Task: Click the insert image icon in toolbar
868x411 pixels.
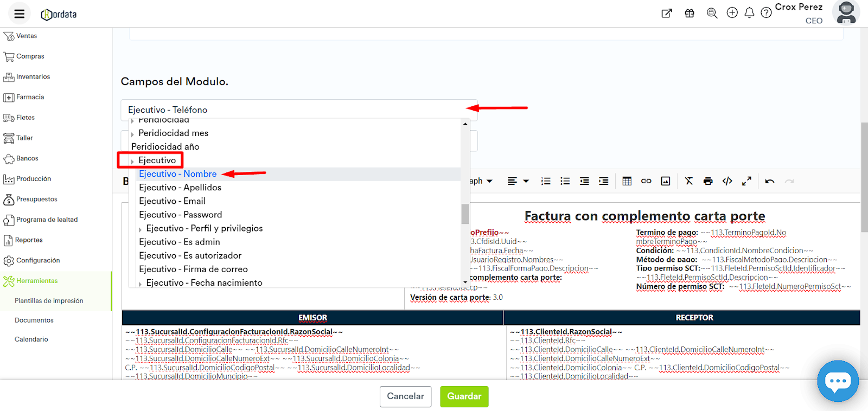Action: pos(666,181)
